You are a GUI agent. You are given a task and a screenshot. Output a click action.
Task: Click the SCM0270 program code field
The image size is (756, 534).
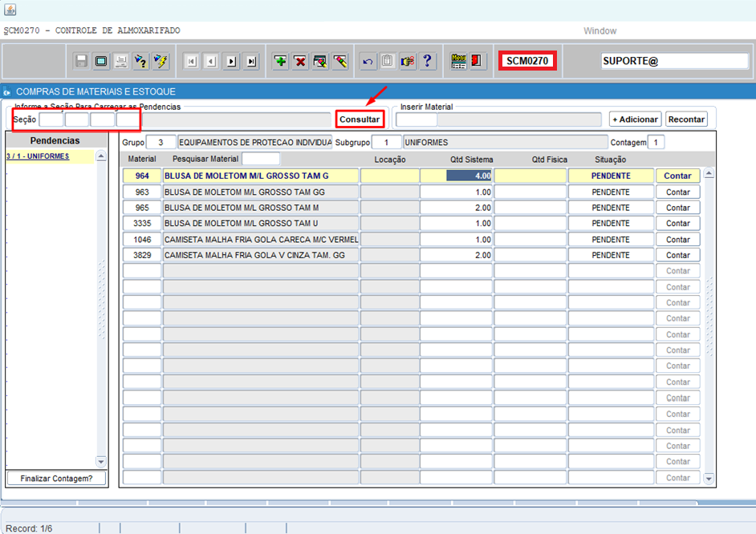[x=527, y=61]
